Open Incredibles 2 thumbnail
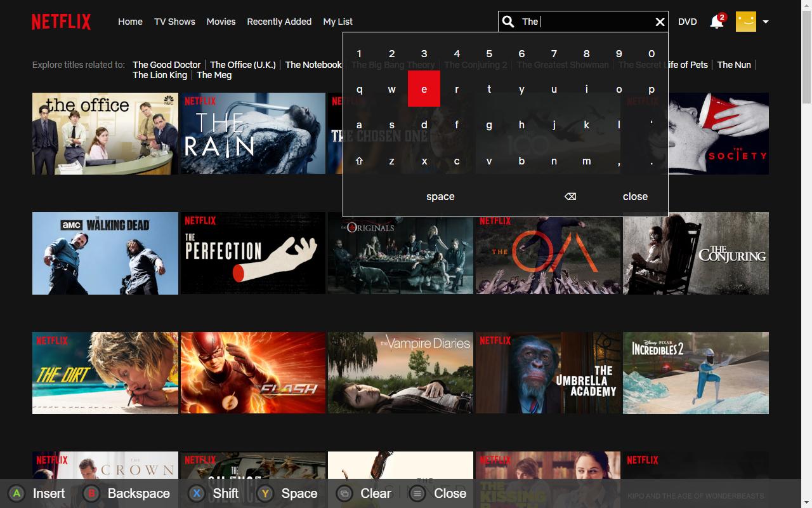Image resolution: width=812 pixels, height=508 pixels. pyautogui.click(x=696, y=373)
